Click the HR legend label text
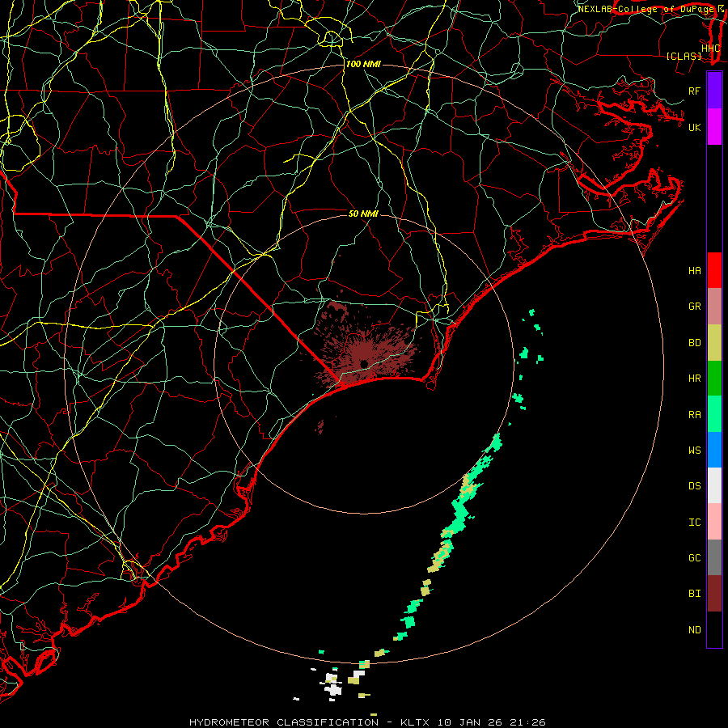Image resolution: width=728 pixels, height=728 pixels. pos(695,379)
